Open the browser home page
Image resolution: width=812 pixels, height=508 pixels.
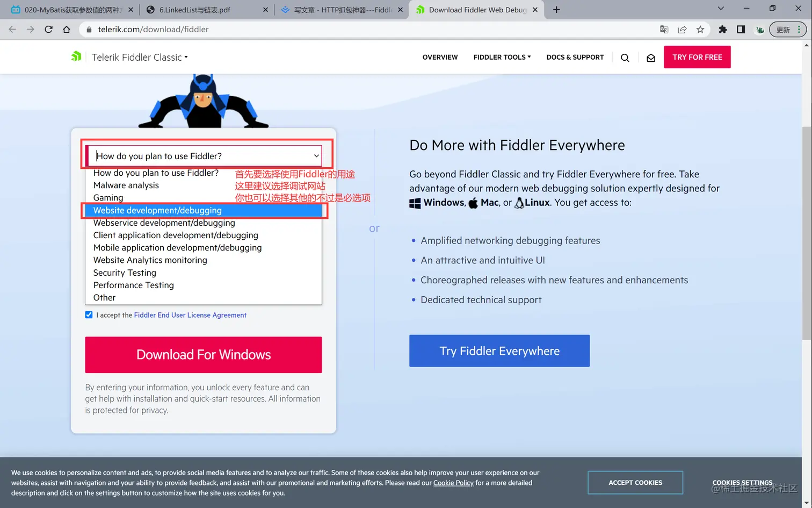(67, 29)
